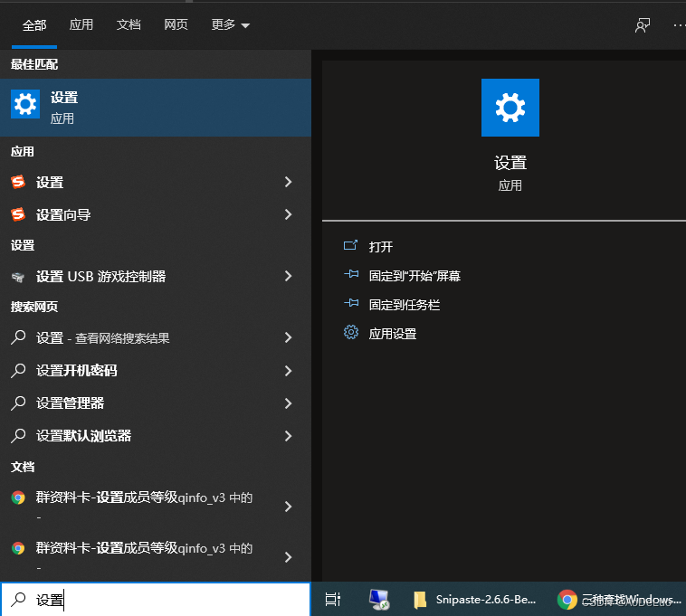Choose 固定到"开始"屏幕
Image resolution: width=686 pixels, height=616 pixels.
pyautogui.click(x=414, y=276)
